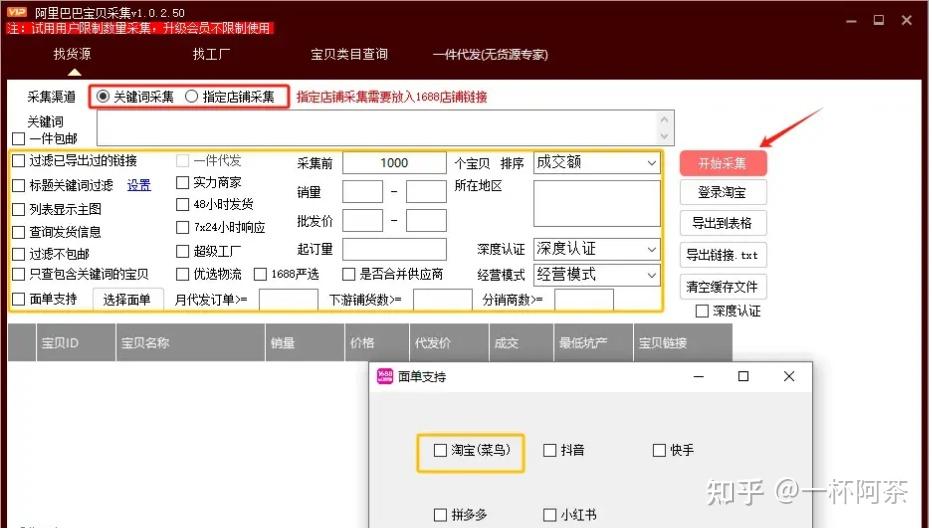Check 拼多多 in 面单支持 dialog
This screenshot has width=932, height=530.
pyautogui.click(x=440, y=515)
